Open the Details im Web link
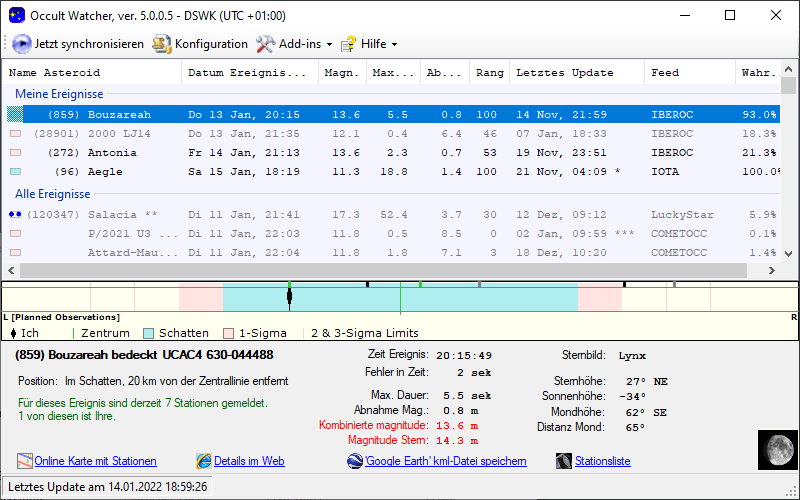800x500 pixels. point(249,461)
